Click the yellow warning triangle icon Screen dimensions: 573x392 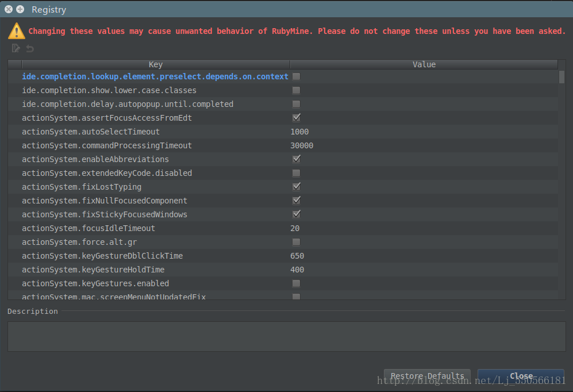click(x=17, y=31)
